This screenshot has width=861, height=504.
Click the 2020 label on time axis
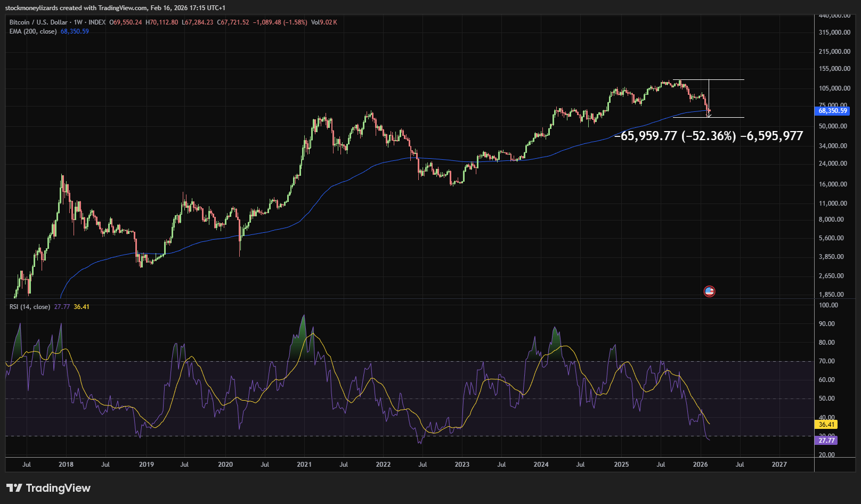[225, 465]
